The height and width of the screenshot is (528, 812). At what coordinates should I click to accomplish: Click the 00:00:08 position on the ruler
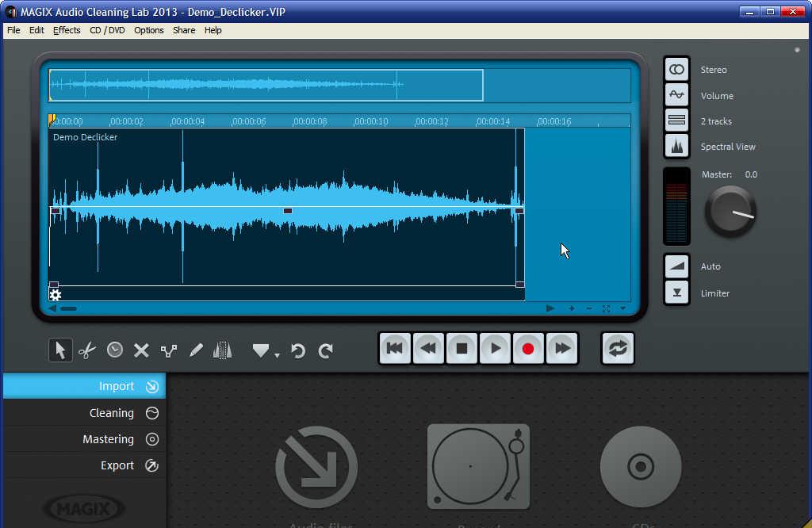click(x=310, y=121)
